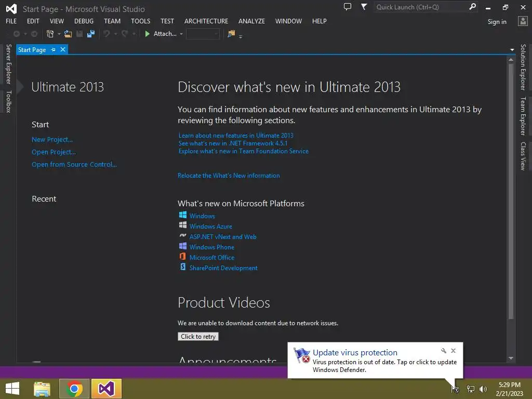532x399 pixels.
Task: Click the Find in Files toolbar icon
Action: pos(231,34)
